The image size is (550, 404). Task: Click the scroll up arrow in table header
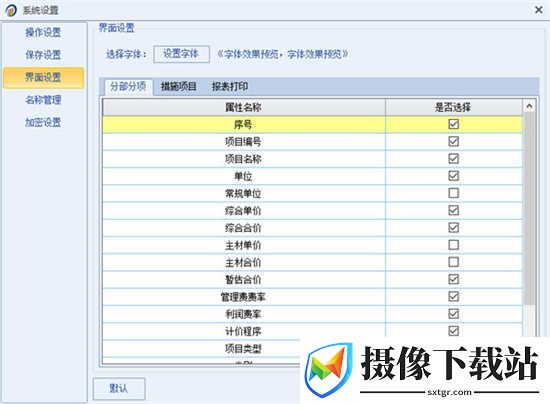pos(529,106)
